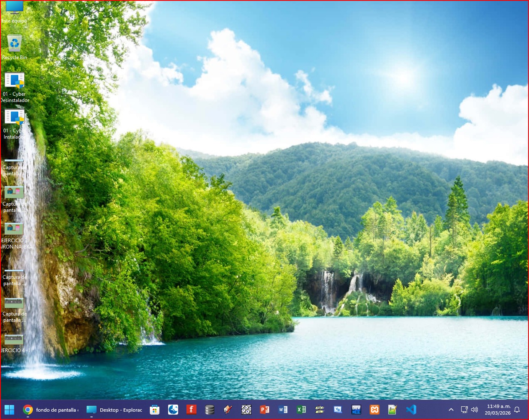This screenshot has width=529, height=420.
Task: Launch PowerPoint from the taskbar
Action: pyautogui.click(x=264, y=410)
